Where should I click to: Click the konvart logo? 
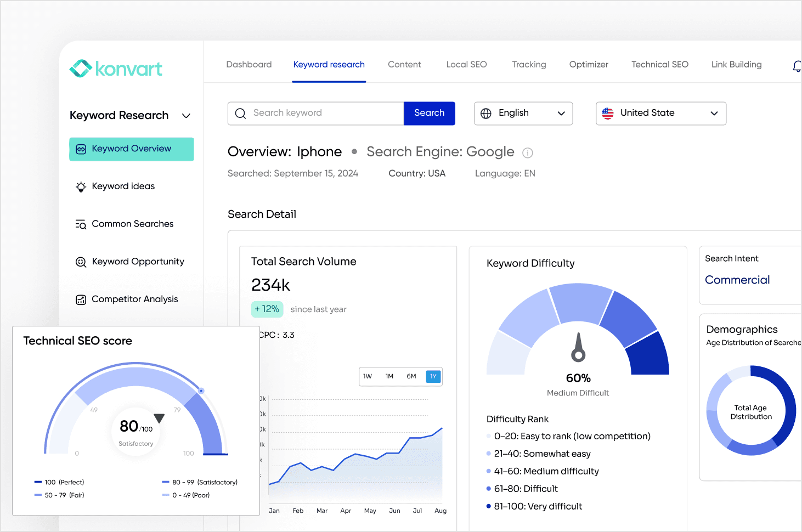[x=115, y=68]
